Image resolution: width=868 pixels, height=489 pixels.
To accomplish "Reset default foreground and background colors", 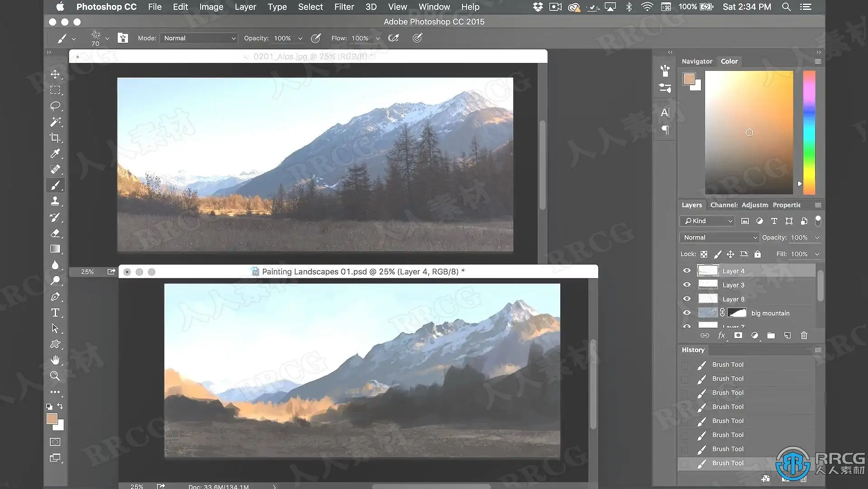I will [49, 407].
